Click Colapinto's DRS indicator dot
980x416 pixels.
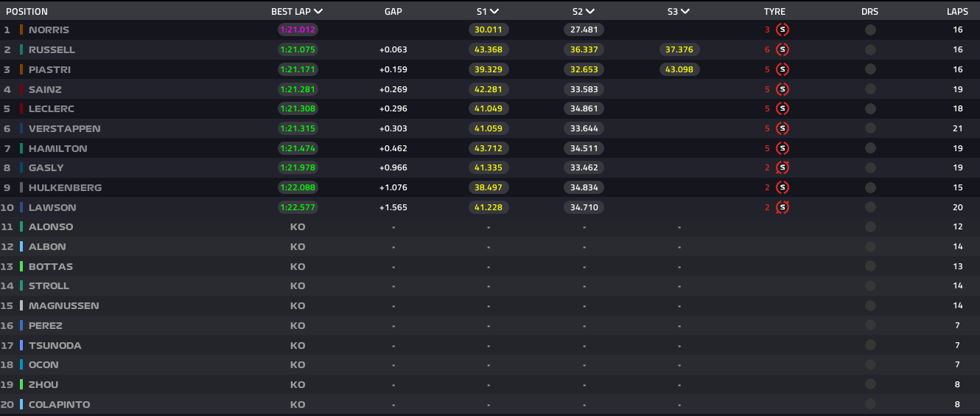(x=870, y=404)
